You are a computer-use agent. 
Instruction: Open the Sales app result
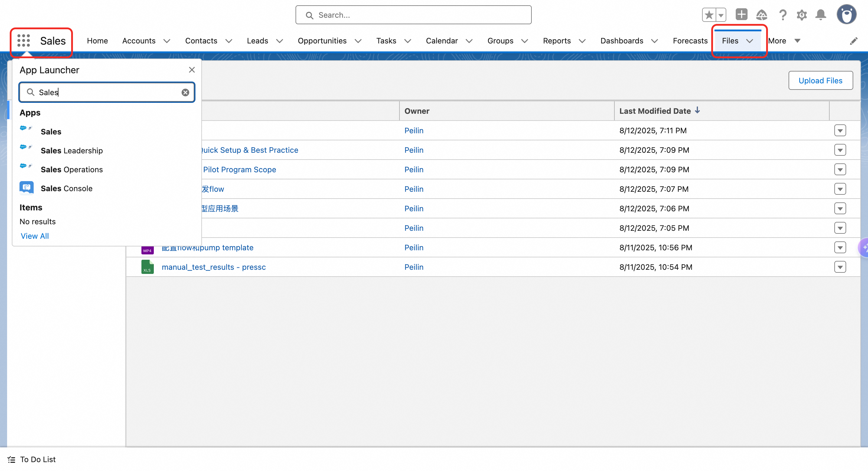(x=51, y=131)
